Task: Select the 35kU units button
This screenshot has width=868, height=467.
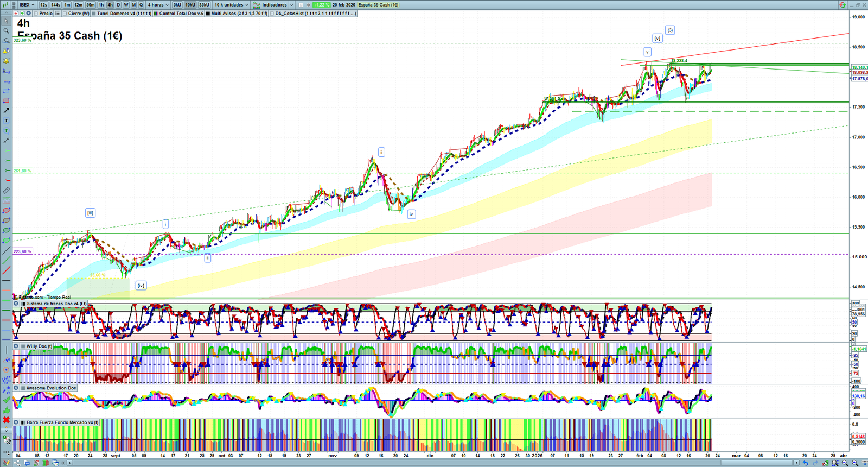Action: tap(204, 5)
